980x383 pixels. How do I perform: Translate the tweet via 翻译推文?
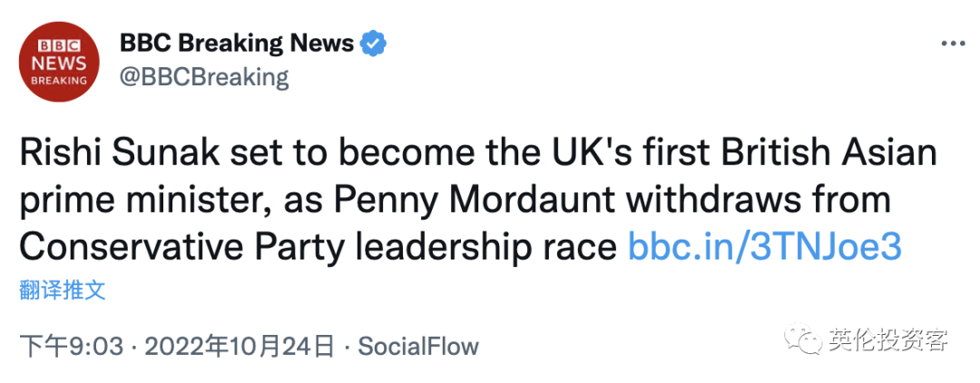click(x=62, y=291)
